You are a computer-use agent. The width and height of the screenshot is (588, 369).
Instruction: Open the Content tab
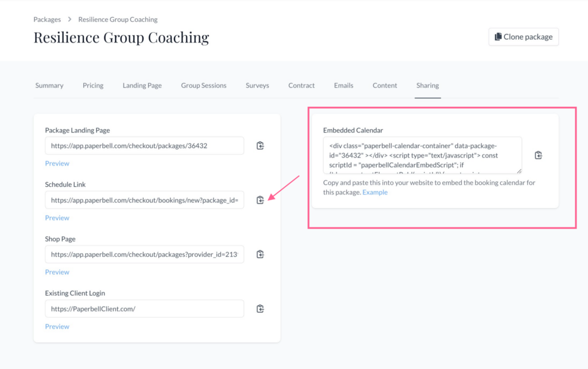click(x=385, y=86)
